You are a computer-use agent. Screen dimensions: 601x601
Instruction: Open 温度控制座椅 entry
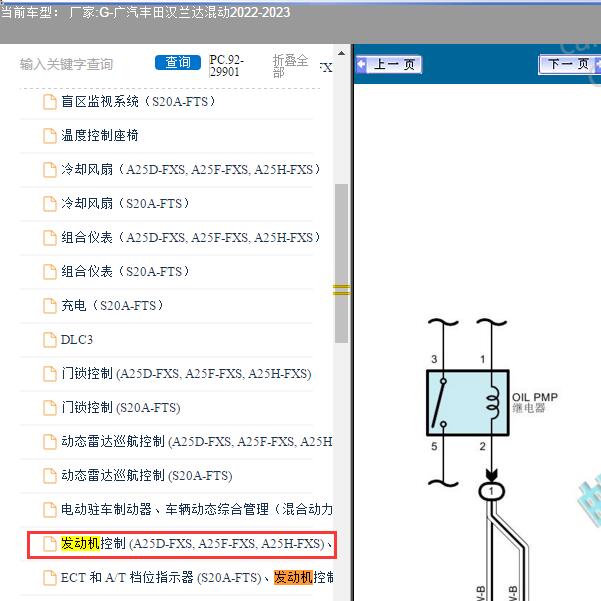click(100, 135)
